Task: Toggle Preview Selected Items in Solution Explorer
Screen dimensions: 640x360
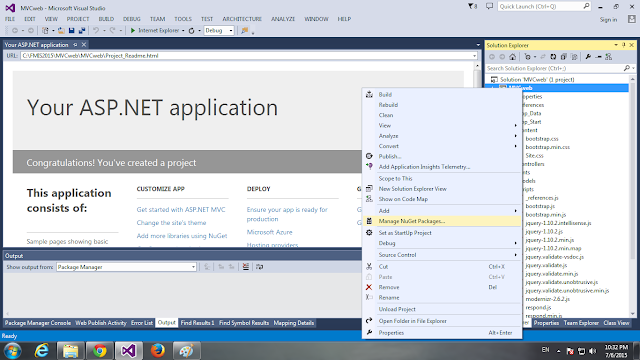Action: tap(598, 57)
